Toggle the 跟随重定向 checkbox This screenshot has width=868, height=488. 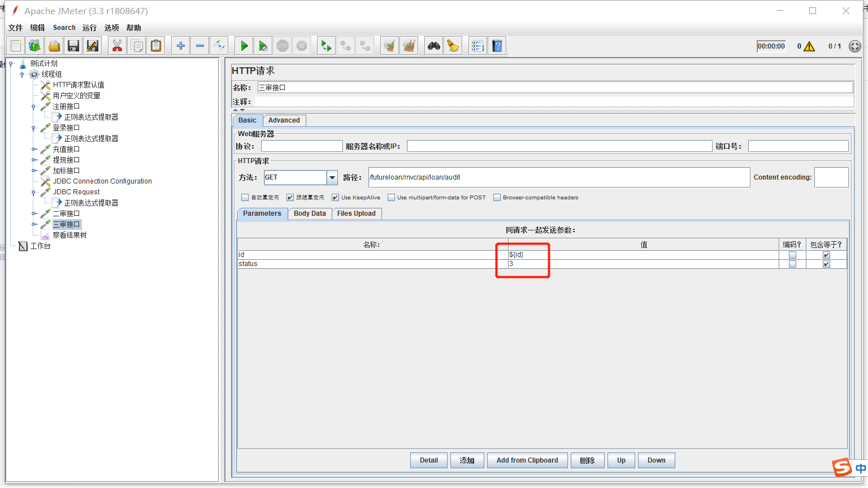[290, 198]
